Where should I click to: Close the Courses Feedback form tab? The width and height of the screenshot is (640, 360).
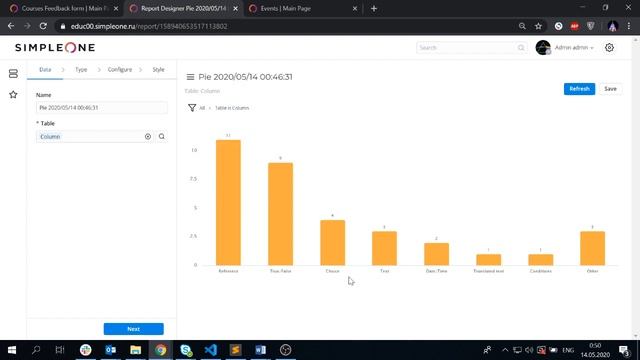click(x=116, y=8)
